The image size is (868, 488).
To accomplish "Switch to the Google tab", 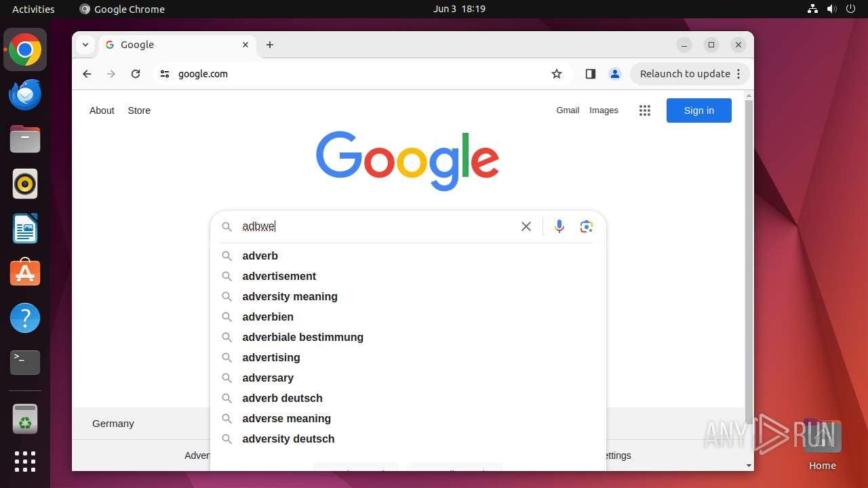I will [176, 45].
